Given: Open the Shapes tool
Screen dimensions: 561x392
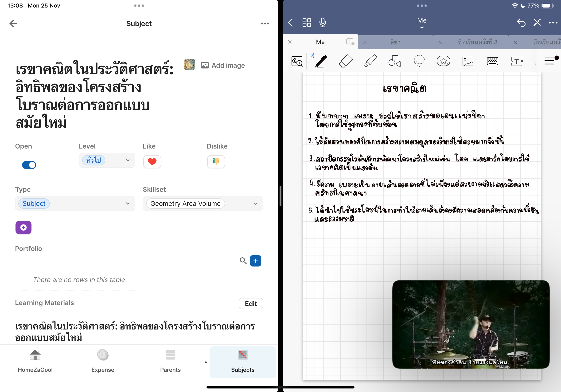Looking at the screenshot, I should (394, 61).
